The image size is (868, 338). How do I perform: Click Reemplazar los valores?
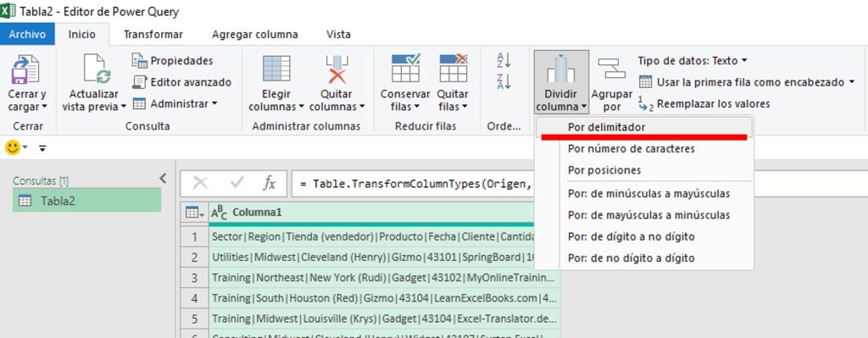pos(704,103)
